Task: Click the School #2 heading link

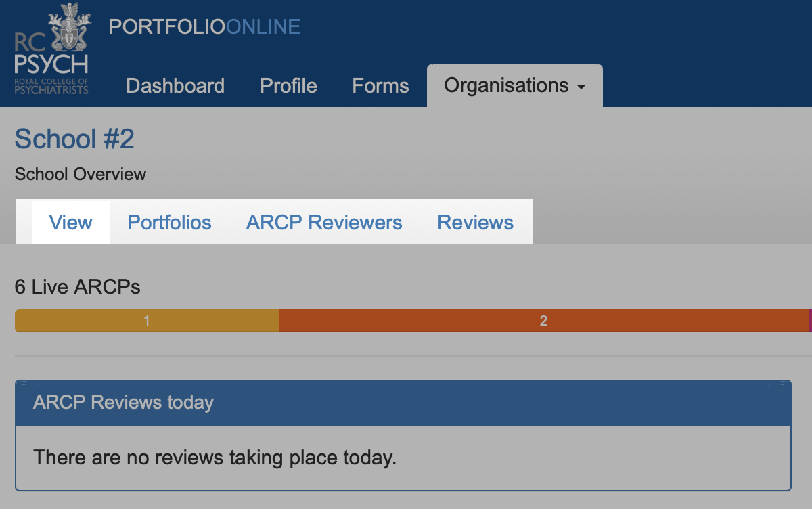Action: tap(74, 139)
